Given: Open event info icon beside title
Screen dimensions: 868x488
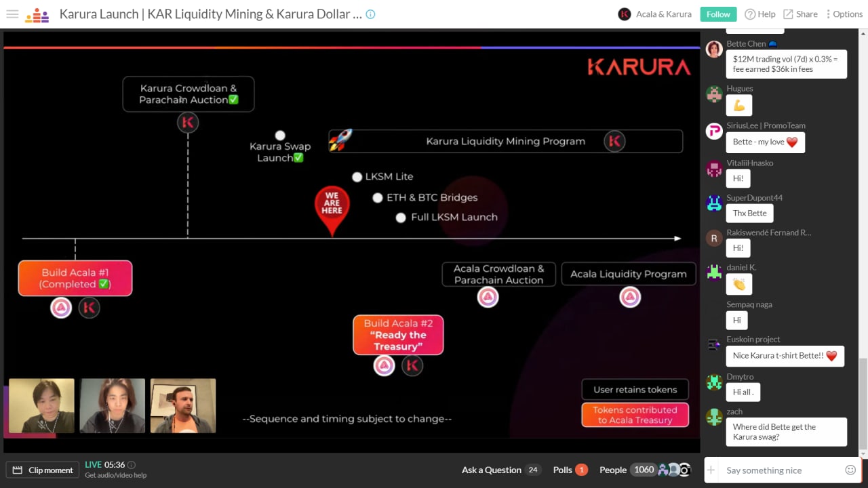Looking at the screenshot, I should 370,14.
